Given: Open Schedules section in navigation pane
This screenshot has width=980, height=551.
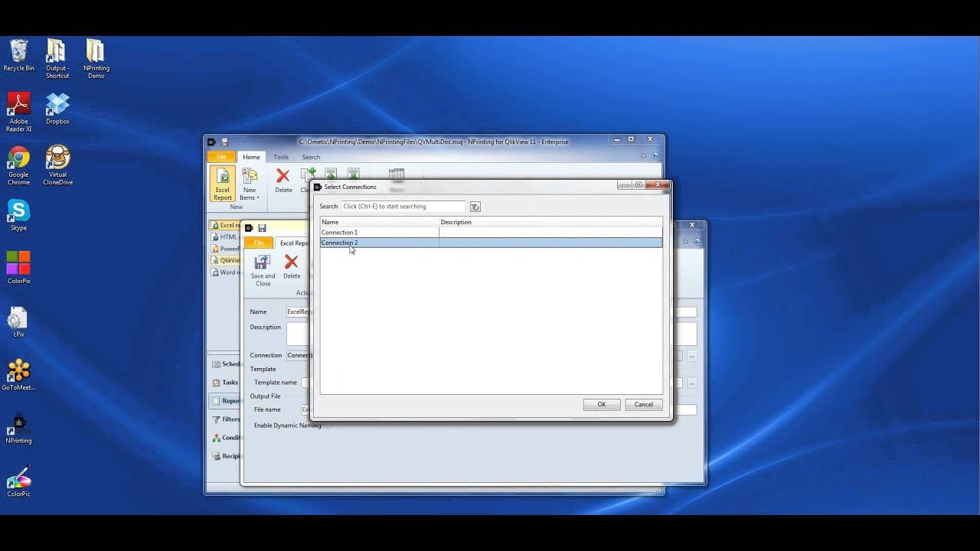Looking at the screenshot, I should 226,364.
